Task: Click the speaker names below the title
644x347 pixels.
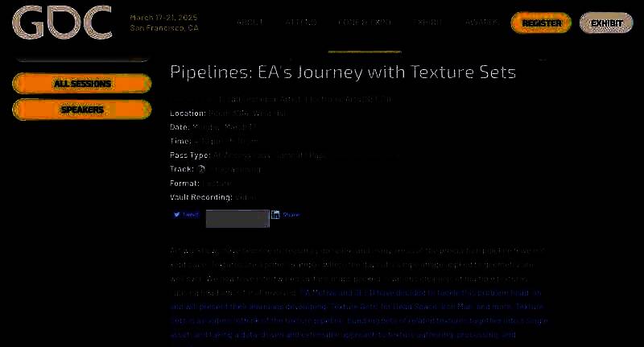Action: pos(298,99)
